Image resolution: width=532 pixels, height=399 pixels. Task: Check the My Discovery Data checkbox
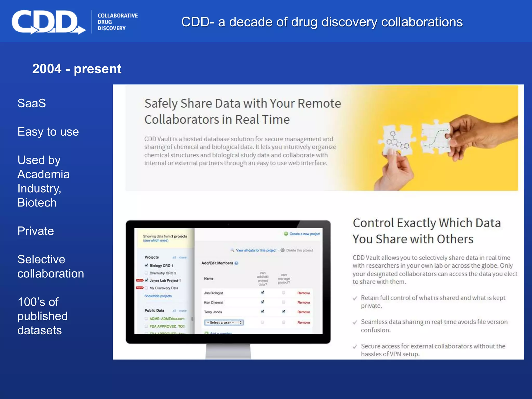(x=146, y=288)
